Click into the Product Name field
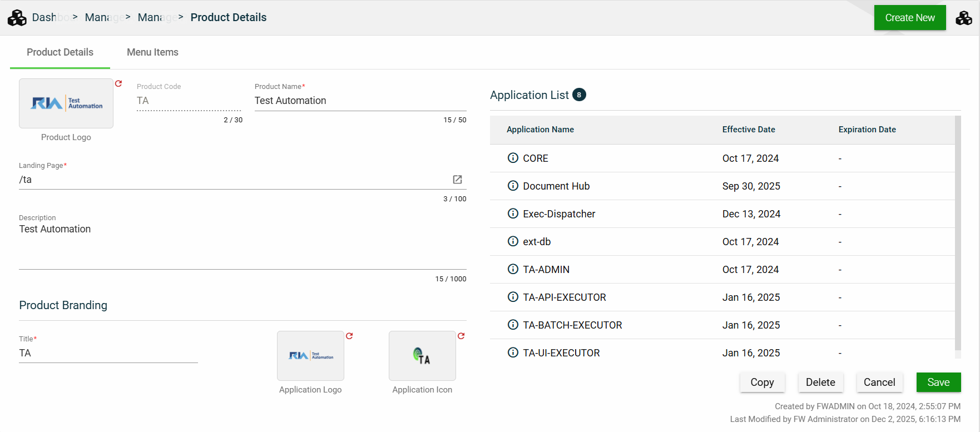This screenshot has height=432, width=980. click(x=360, y=101)
